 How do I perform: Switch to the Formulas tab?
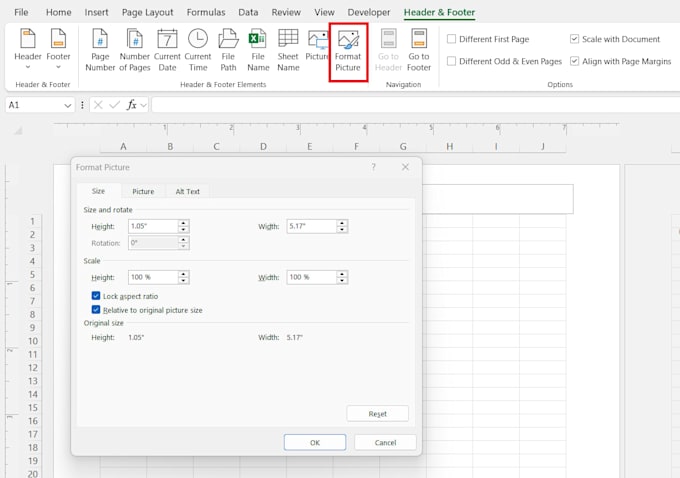tap(206, 12)
